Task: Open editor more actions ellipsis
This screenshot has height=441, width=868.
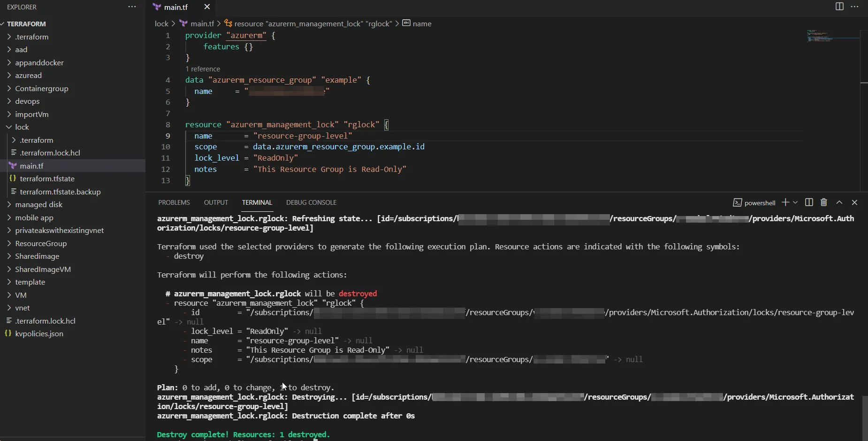Action: [x=854, y=7]
